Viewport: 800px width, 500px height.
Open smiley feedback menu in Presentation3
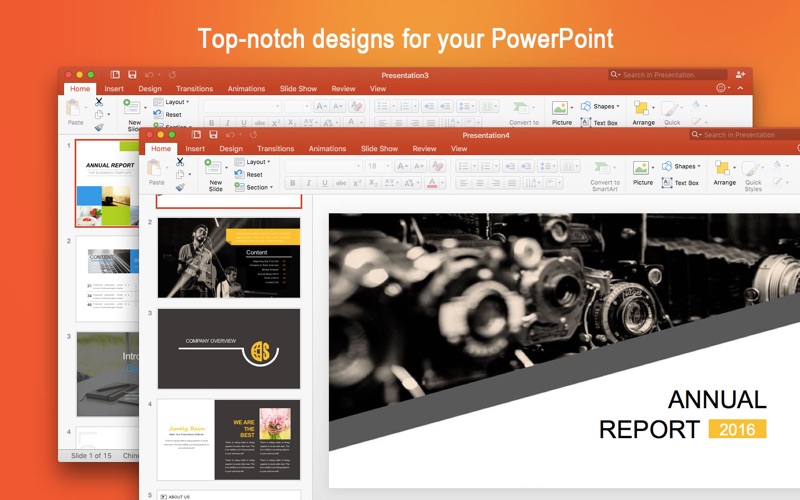[x=721, y=88]
